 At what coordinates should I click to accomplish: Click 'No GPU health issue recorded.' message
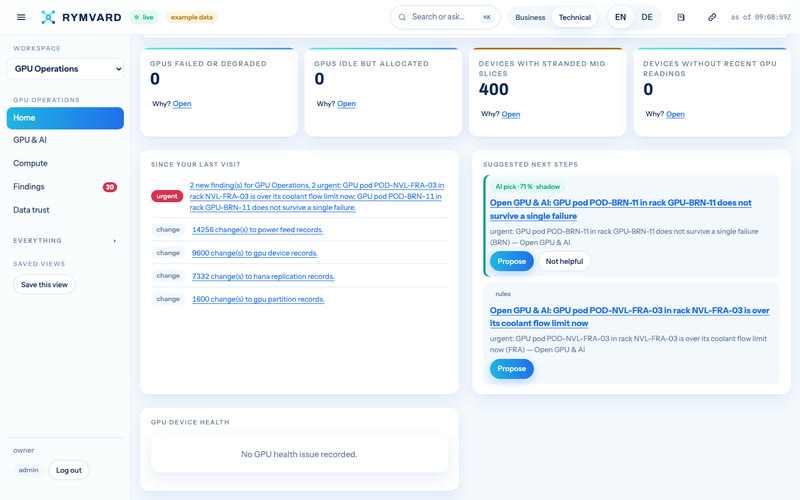[x=299, y=455]
